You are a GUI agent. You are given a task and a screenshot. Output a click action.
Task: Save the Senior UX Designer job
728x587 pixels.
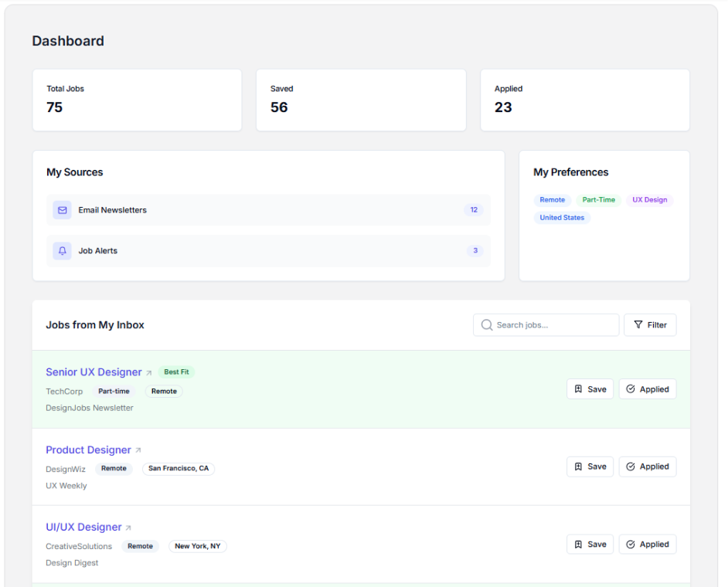tap(590, 389)
